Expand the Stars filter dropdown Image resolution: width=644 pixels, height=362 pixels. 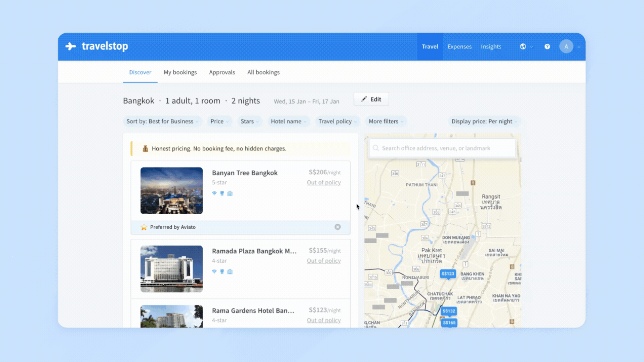pyautogui.click(x=250, y=121)
